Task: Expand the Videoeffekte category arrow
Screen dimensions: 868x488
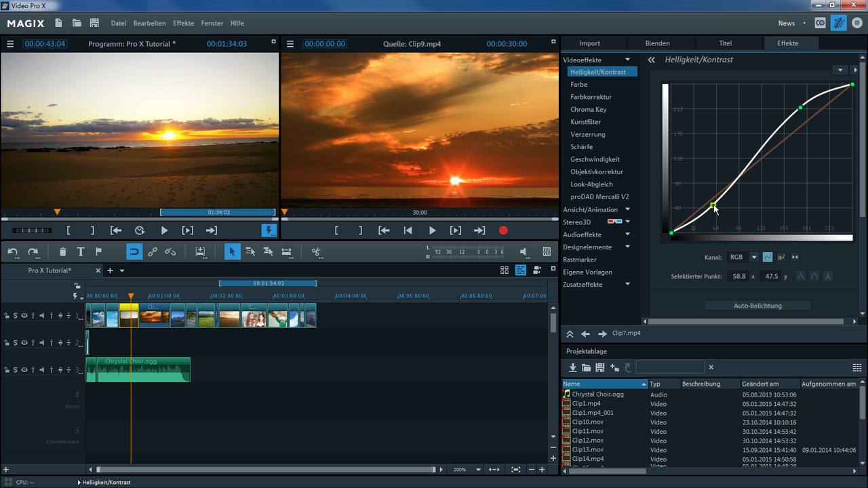Action: (x=627, y=60)
